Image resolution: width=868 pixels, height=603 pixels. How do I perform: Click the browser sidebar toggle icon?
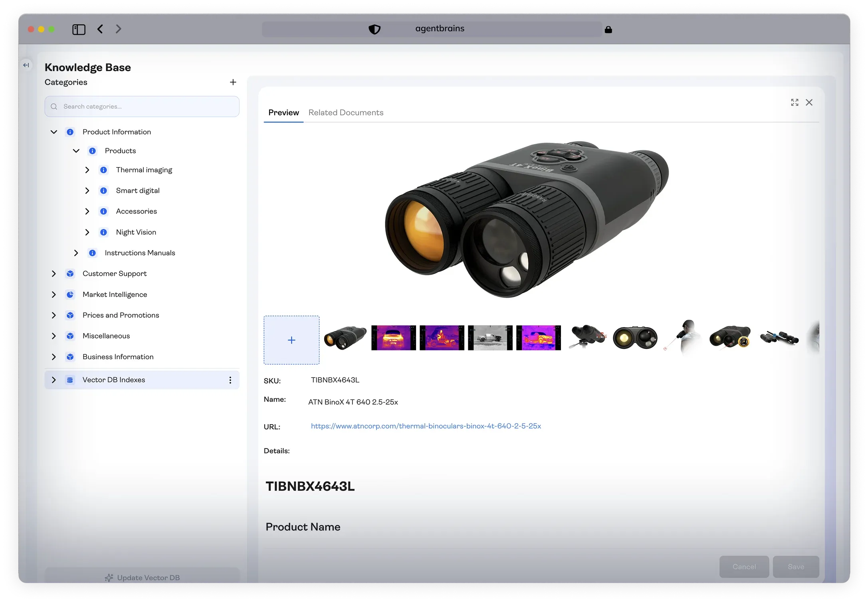pos(79,29)
